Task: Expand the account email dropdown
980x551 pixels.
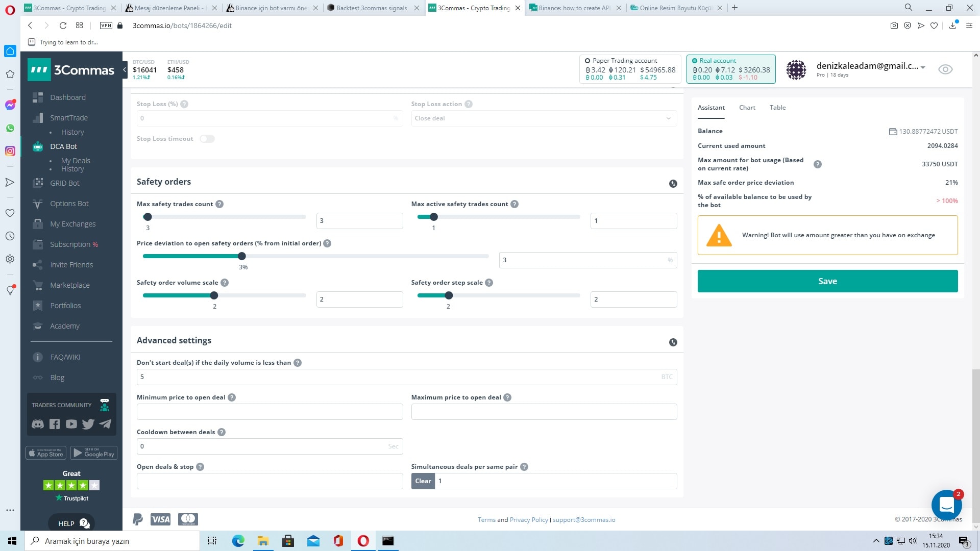Action: [x=923, y=67]
